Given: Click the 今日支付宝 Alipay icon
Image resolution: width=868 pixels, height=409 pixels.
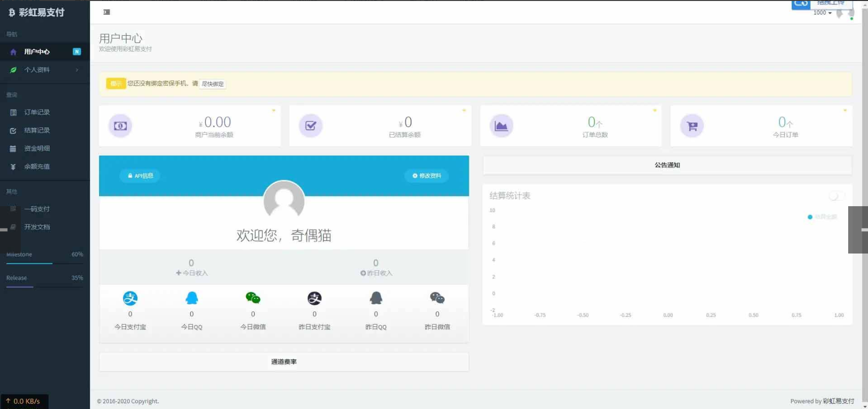Looking at the screenshot, I should point(130,298).
